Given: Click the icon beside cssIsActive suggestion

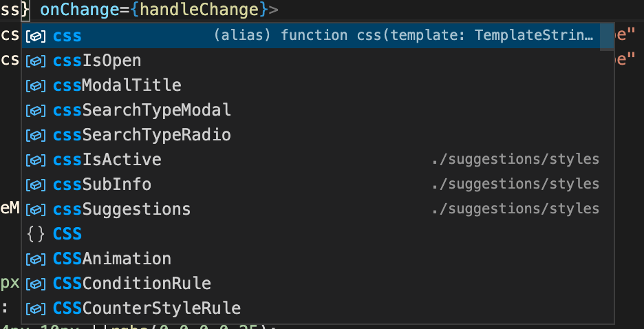Looking at the screenshot, I should point(35,160).
